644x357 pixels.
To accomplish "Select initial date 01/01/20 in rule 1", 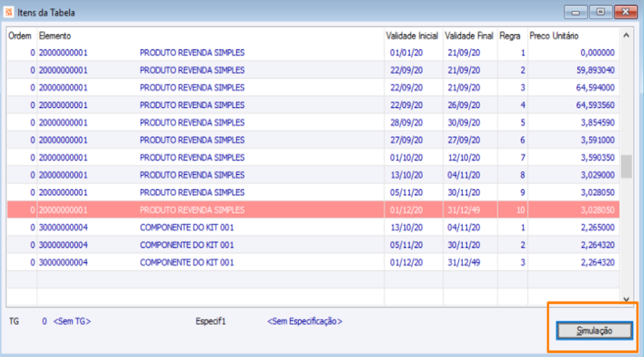I will point(407,52).
